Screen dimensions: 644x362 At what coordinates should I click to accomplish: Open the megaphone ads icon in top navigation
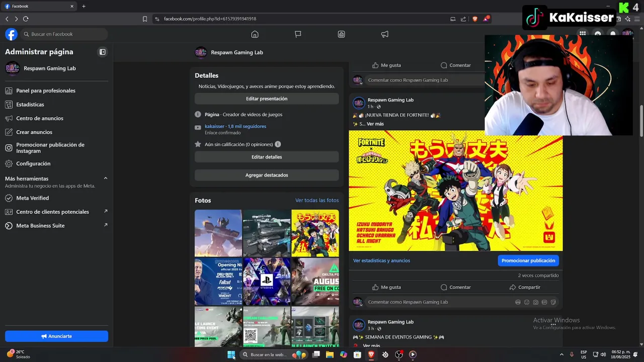[384, 34]
